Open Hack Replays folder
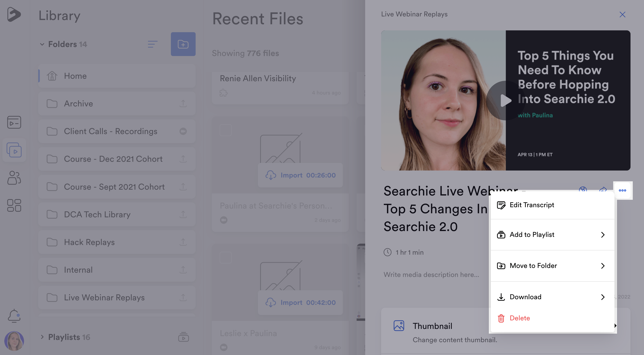Image resolution: width=644 pixels, height=355 pixels. [117, 242]
